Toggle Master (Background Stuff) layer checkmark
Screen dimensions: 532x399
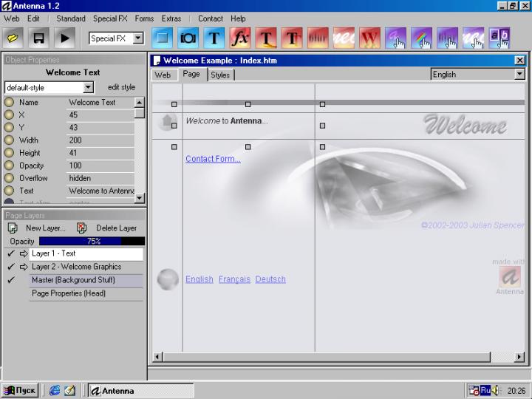[10, 280]
